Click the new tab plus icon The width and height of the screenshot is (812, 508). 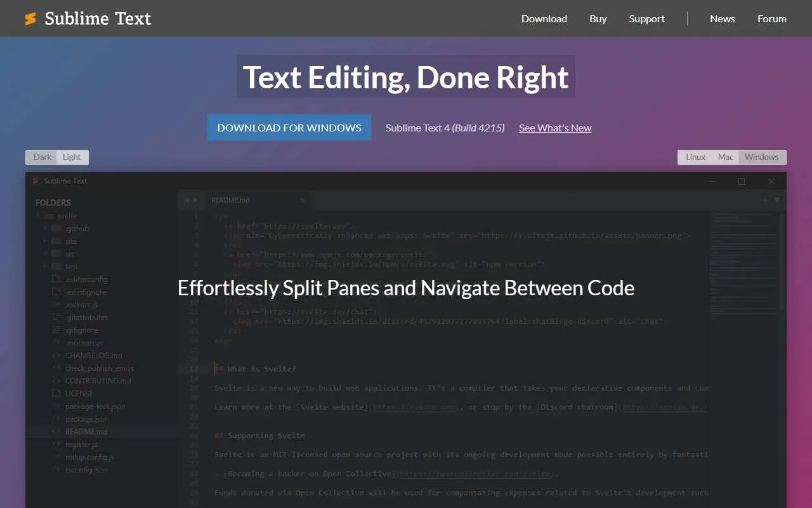[765, 200]
